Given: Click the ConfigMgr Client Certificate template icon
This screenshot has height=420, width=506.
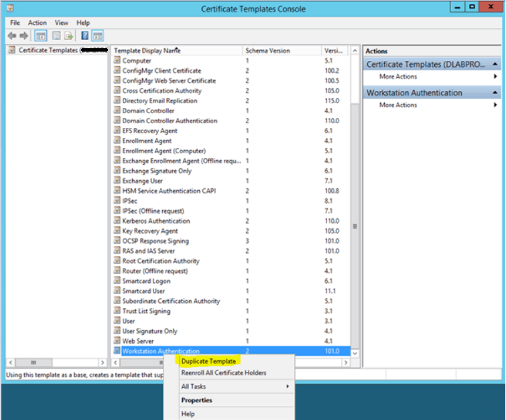Looking at the screenshot, I should pyautogui.click(x=117, y=70).
